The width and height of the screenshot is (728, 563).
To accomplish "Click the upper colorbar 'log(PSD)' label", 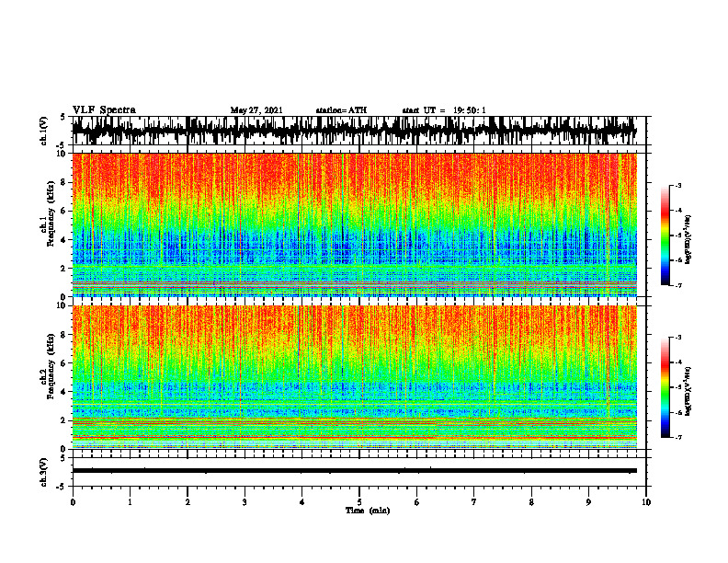I will (688, 240).
